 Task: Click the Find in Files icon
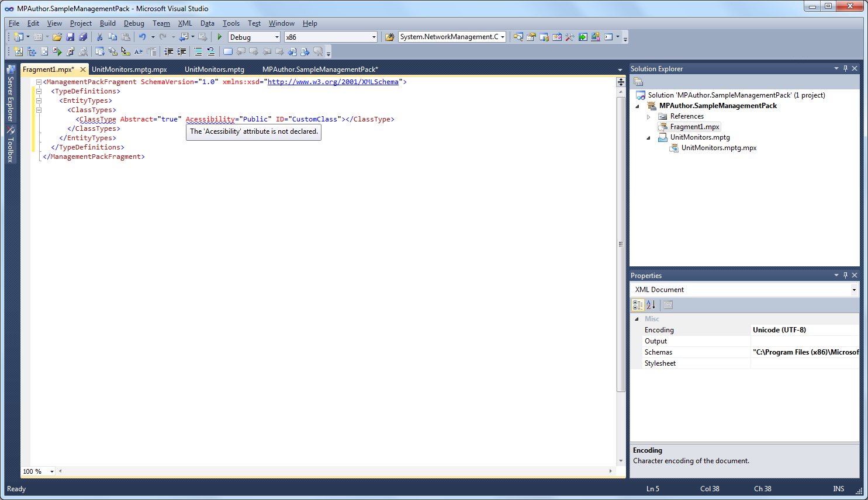(389, 37)
